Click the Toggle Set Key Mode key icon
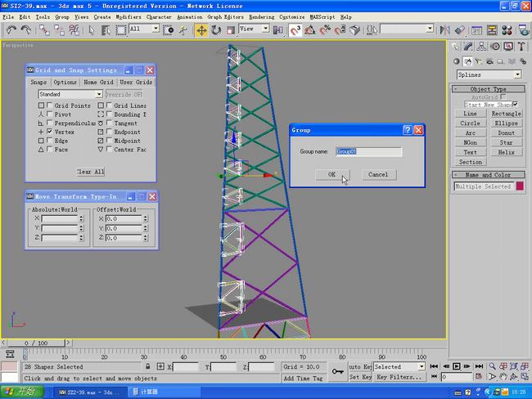Image resolution: width=532 pixels, height=399 pixels. [337, 371]
